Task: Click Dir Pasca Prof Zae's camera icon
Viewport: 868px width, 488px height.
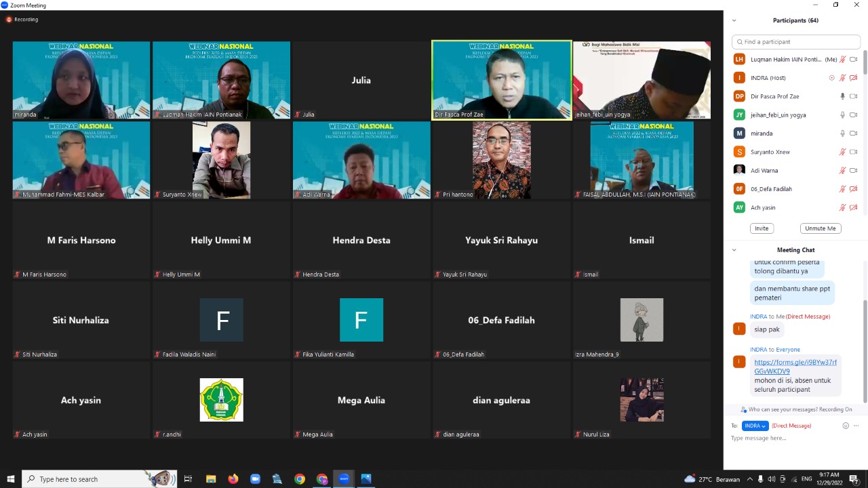Action: click(x=854, y=96)
